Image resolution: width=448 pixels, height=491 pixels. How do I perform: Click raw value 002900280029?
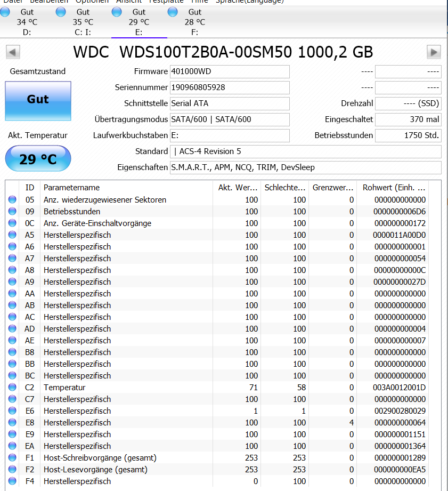coord(400,411)
